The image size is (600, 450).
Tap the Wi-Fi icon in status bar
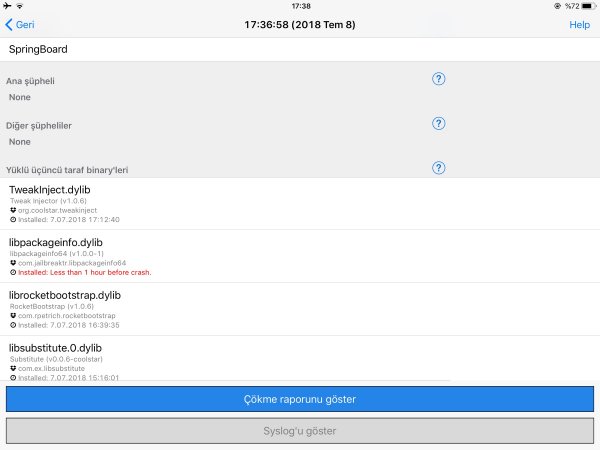pos(21,6)
